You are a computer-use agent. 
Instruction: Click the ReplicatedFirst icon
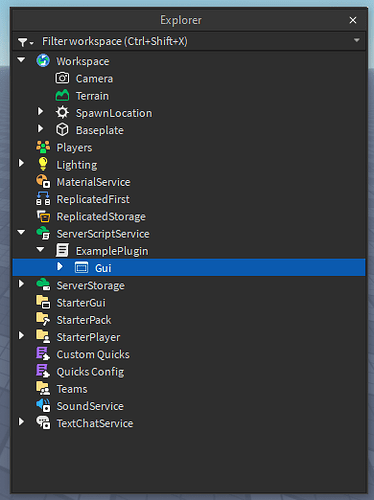tap(43, 199)
